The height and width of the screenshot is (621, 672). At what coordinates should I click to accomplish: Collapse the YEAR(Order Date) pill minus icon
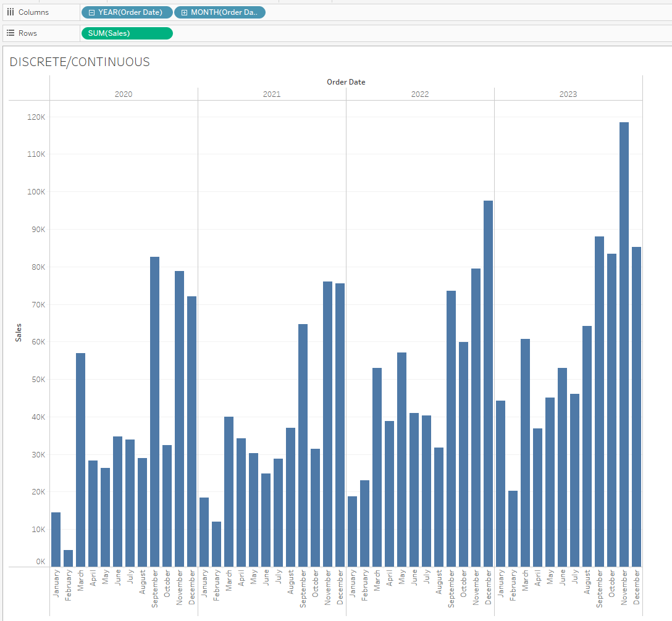(91, 12)
